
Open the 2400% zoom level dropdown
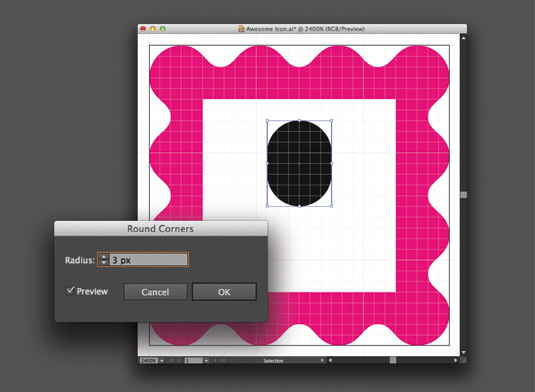[x=162, y=361]
